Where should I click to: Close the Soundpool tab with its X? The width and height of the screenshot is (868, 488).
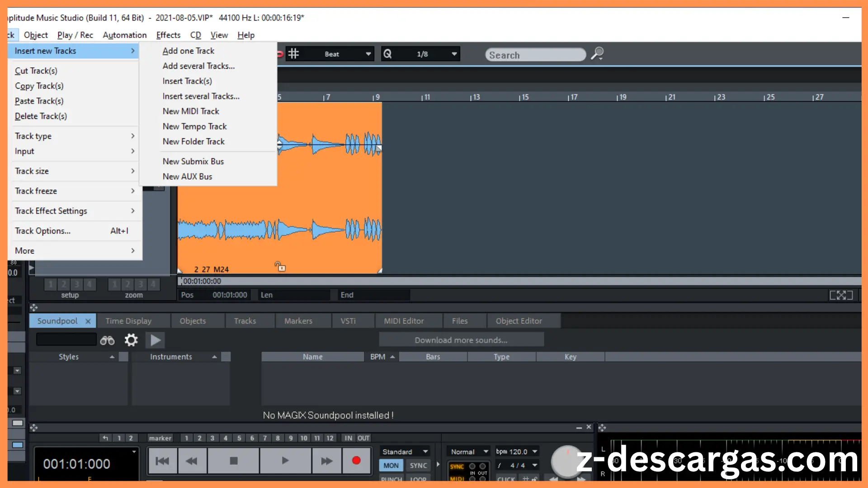tap(88, 321)
